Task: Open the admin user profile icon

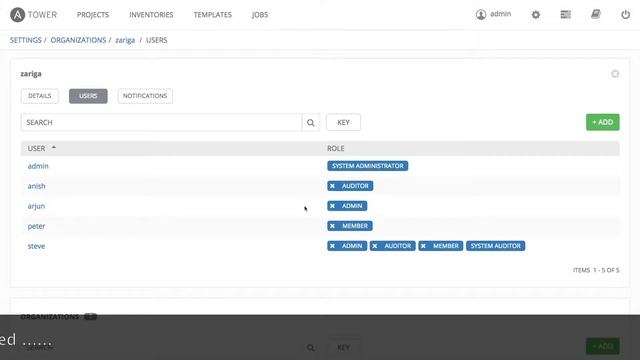Action: coord(481,15)
